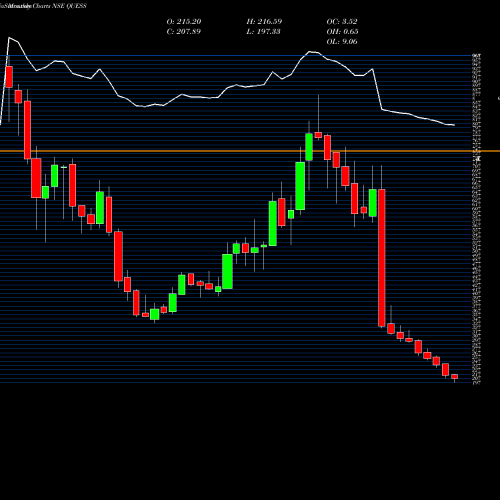Select the open value 'O: 215.20'
500x500 pixels.
tap(184, 21)
